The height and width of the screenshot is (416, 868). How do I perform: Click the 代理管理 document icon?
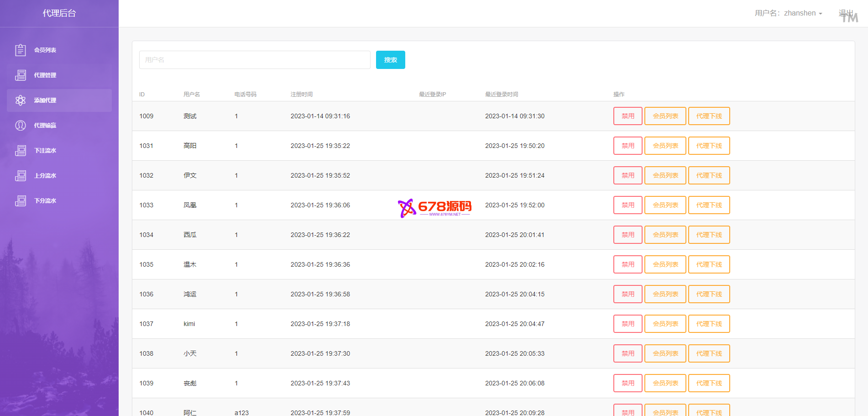click(21, 75)
